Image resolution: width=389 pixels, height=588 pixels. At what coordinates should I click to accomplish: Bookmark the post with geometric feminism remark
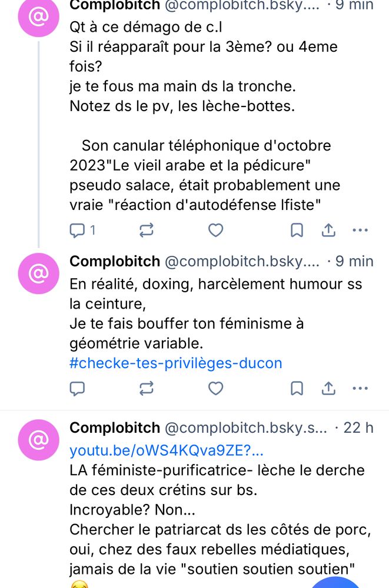pyautogui.click(x=297, y=389)
